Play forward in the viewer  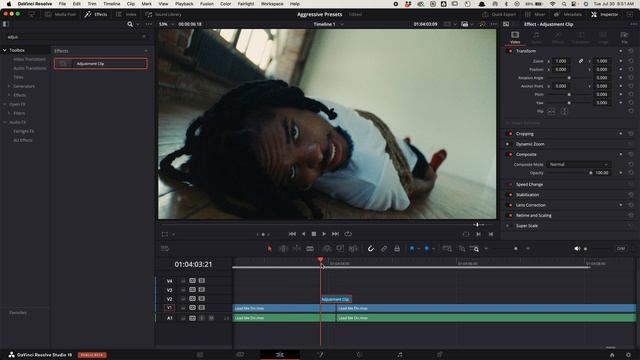pyautogui.click(x=324, y=234)
